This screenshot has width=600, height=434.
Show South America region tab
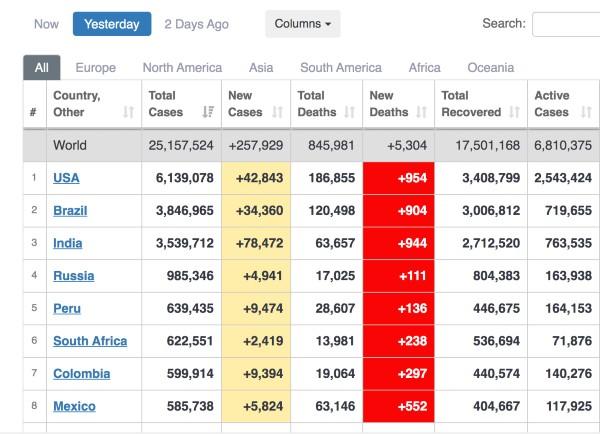[x=340, y=68]
